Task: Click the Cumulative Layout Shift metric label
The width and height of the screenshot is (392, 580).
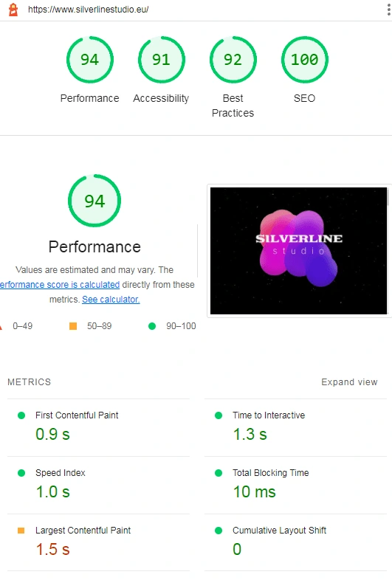Action: tap(280, 531)
